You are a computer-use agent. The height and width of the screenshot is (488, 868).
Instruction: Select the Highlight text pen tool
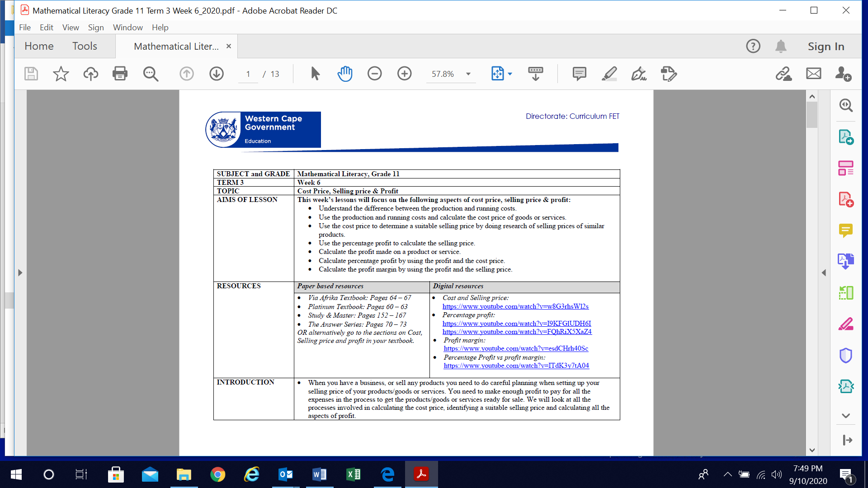[x=609, y=74]
